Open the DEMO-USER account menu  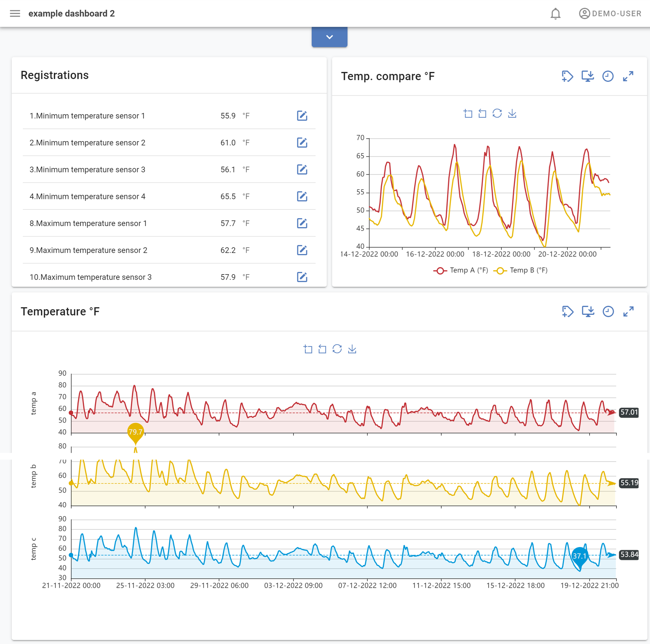(x=610, y=13)
